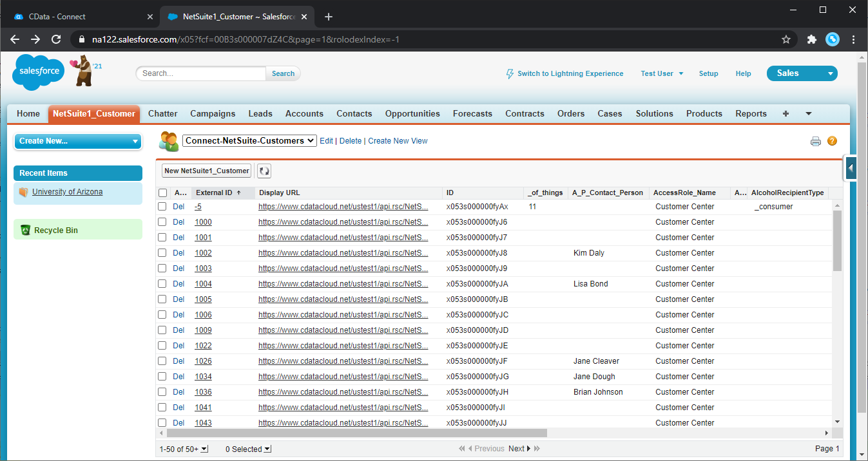This screenshot has width=868, height=461.
Task: Click the browser address bar URL
Action: click(x=246, y=39)
